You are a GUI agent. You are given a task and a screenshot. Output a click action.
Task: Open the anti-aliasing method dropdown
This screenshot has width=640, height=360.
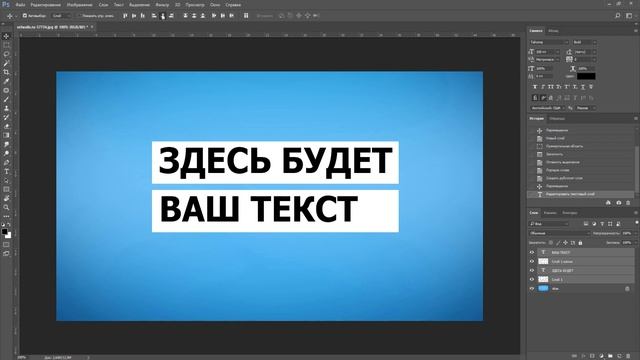pyautogui.click(x=586, y=108)
